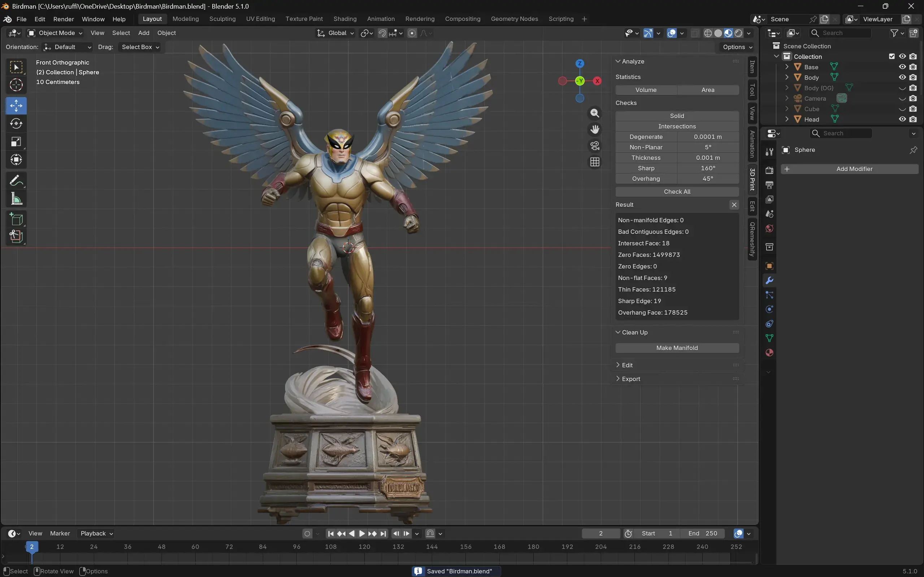Play the animation forward

click(x=362, y=533)
